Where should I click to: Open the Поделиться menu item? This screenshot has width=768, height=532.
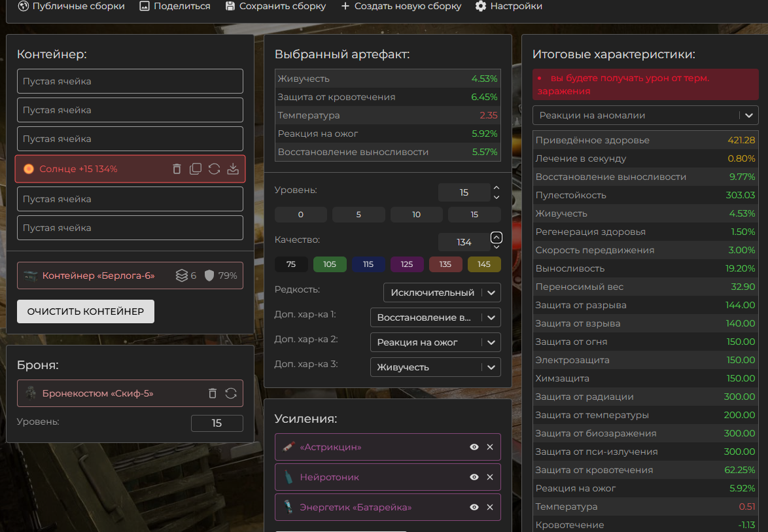tap(175, 6)
